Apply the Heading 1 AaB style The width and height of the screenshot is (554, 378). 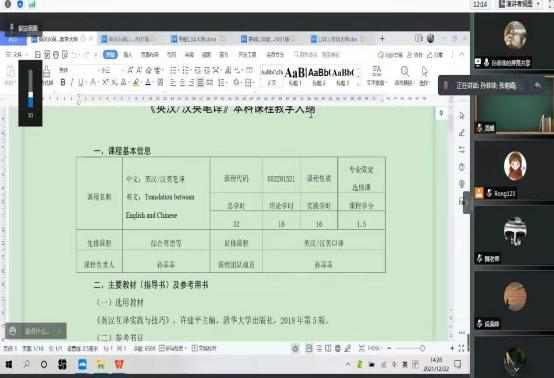(x=295, y=76)
